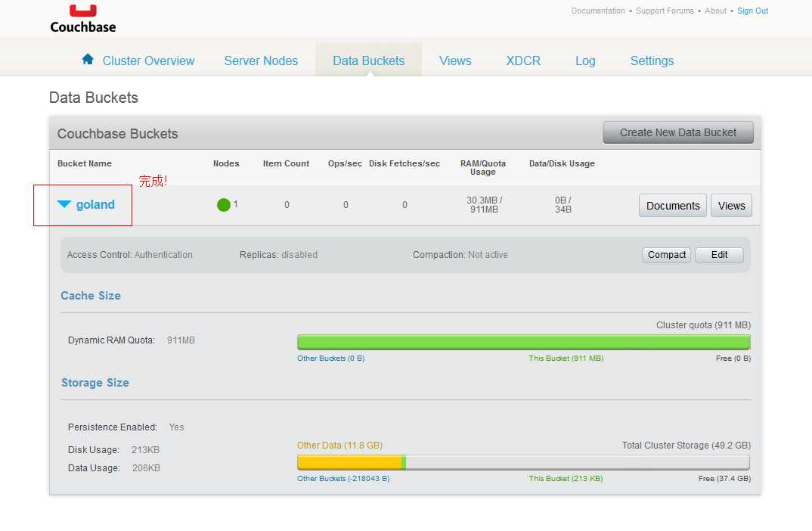Click the Other Buckets (-218043 B) label
812x531 pixels.
click(343, 479)
